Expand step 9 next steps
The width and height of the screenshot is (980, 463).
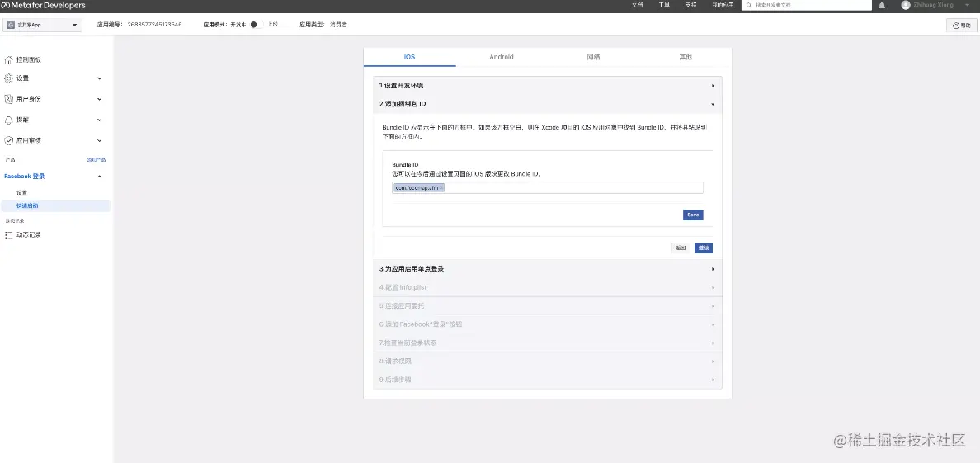[x=548, y=380]
